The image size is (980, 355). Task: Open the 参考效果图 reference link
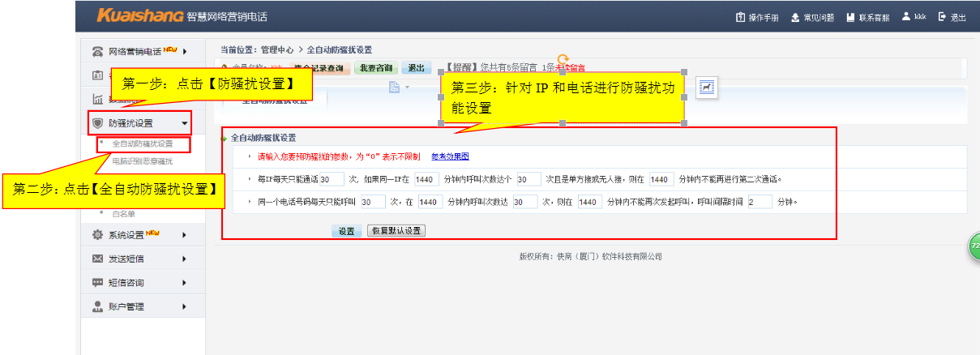point(450,156)
